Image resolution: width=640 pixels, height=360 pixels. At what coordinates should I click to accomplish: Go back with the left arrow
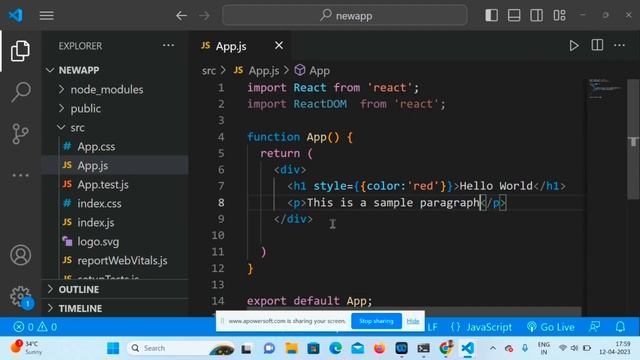[181, 16]
